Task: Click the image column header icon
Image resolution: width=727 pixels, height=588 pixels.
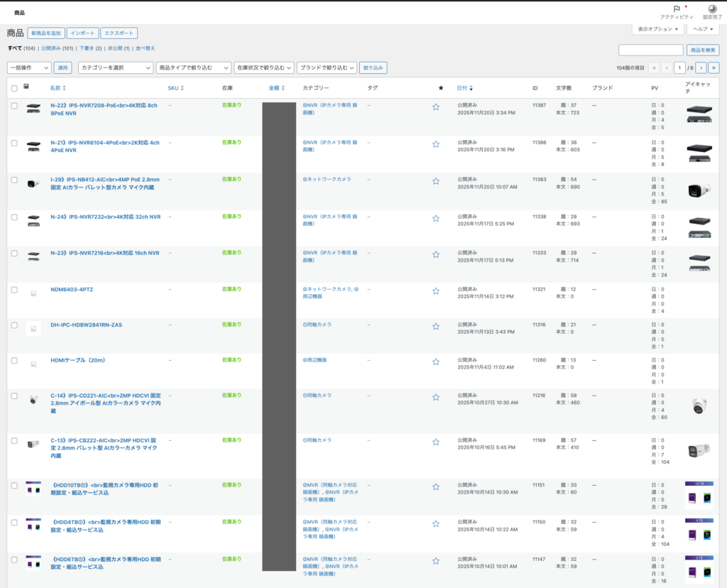Action: 26,87
